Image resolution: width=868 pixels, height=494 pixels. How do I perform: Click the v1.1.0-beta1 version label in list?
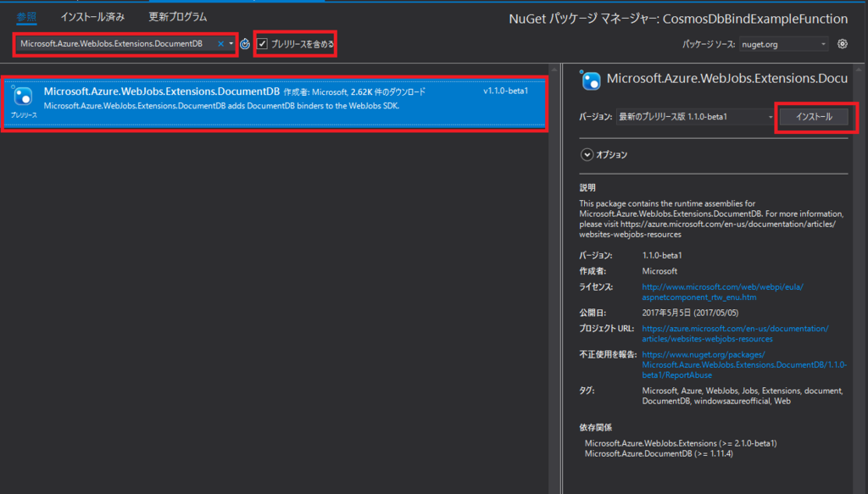coord(505,91)
